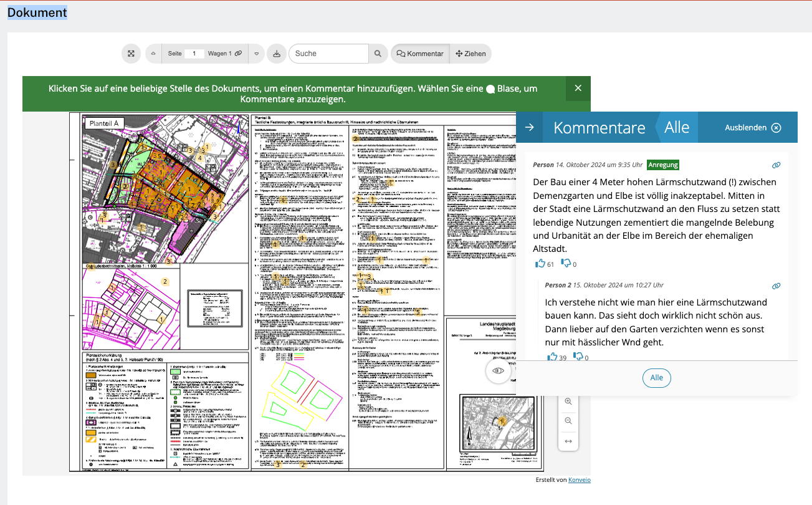Switch to Ziehen drag mode
This screenshot has width=812, height=505.
click(470, 54)
